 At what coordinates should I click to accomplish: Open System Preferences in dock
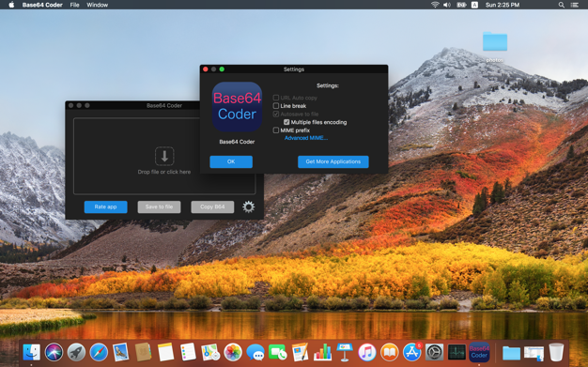pos(434,352)
